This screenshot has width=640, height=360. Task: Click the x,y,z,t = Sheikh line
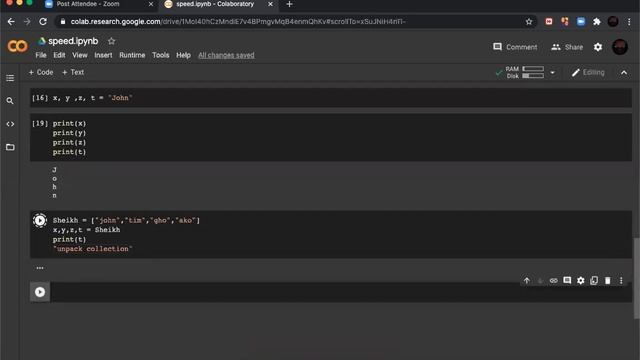[x=86, y=230]
